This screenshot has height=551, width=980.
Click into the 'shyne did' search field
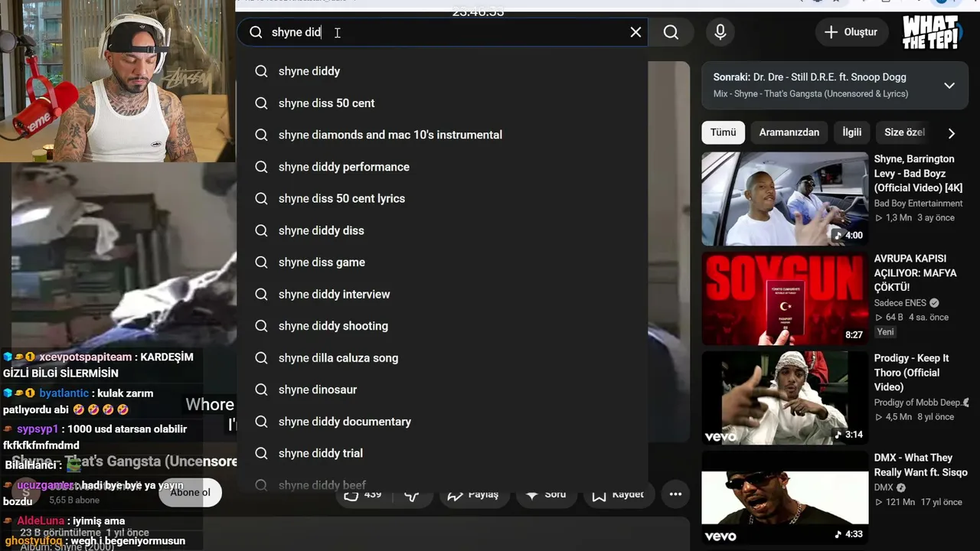click(444, 32)
